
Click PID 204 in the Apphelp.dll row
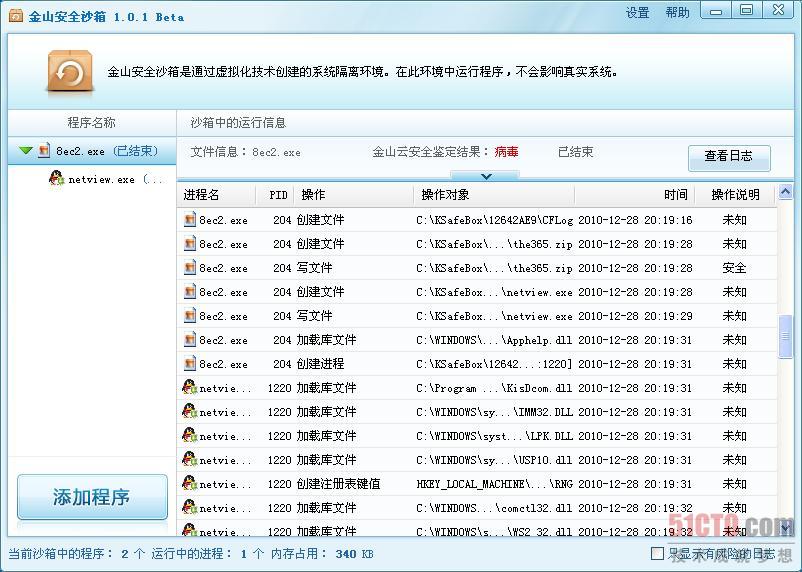click(282, 340)
